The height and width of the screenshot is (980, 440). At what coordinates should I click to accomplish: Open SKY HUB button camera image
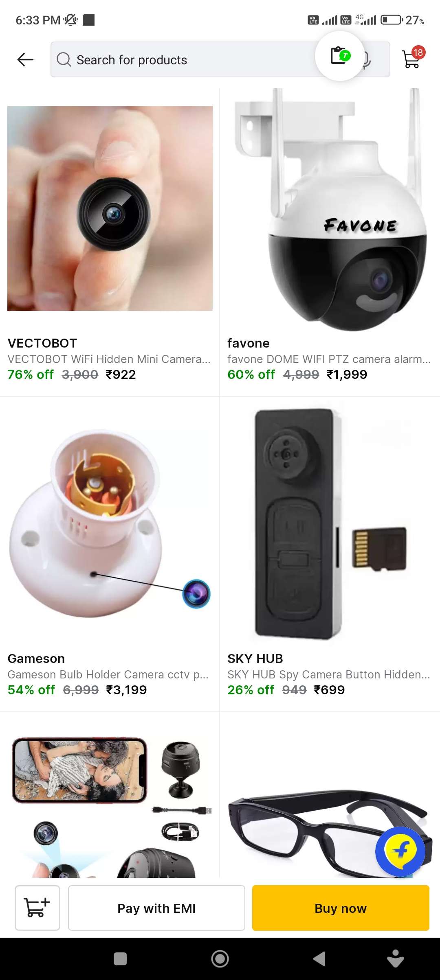pos(330,525)
